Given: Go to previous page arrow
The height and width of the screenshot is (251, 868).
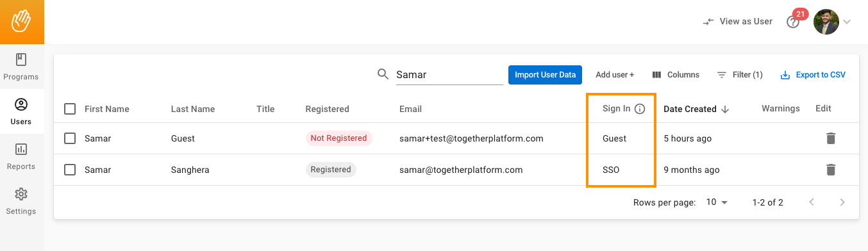Looking at the screenshot, I should 812,202.
